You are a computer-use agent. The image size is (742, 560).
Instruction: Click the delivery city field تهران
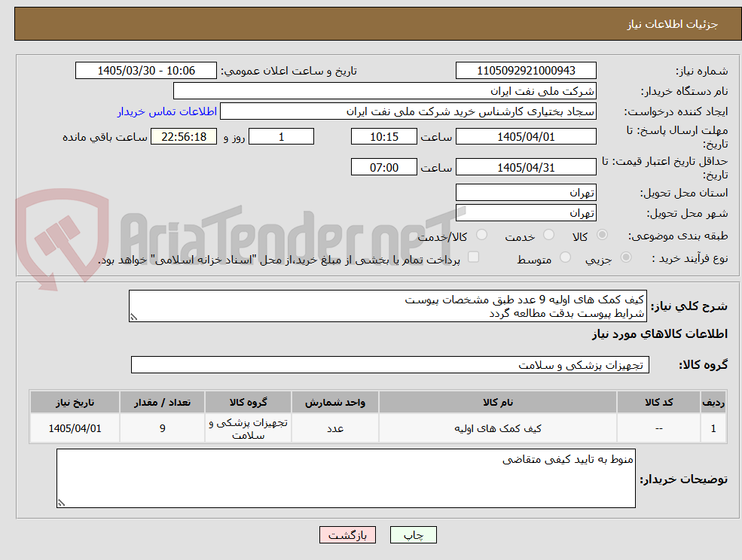(x=526, y=213)
